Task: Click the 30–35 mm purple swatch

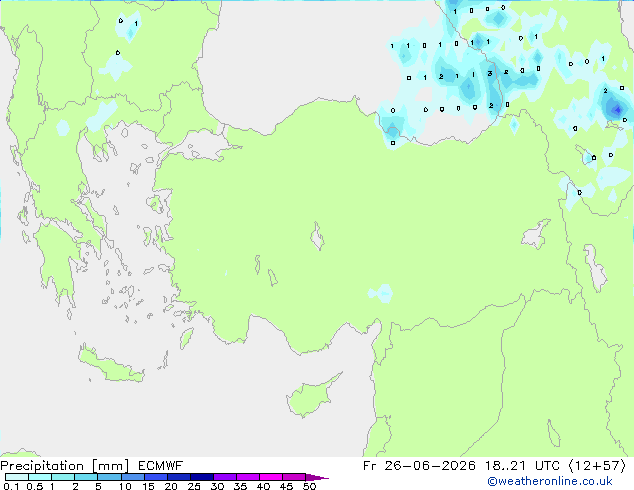Action: [x=225, y=477]
